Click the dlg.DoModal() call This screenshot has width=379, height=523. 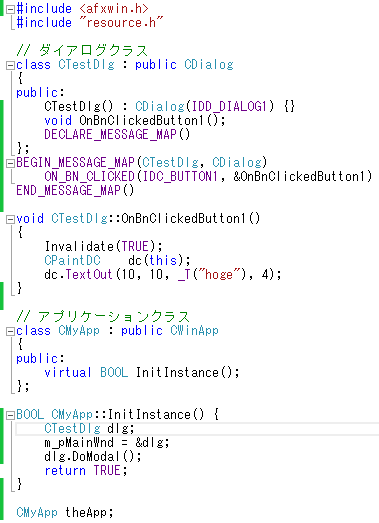click(x=93, y=457)
